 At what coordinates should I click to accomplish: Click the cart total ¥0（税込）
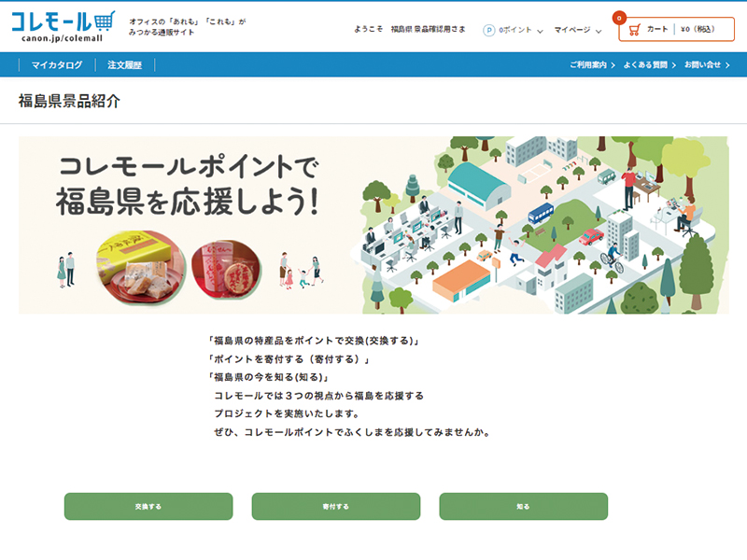click(x=696, y=30)
